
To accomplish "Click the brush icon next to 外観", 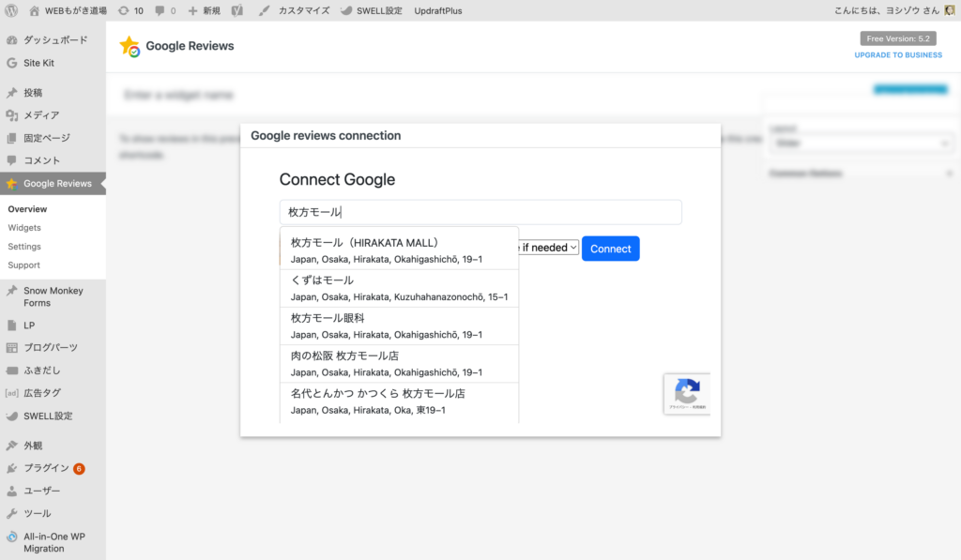I will 11,446.
